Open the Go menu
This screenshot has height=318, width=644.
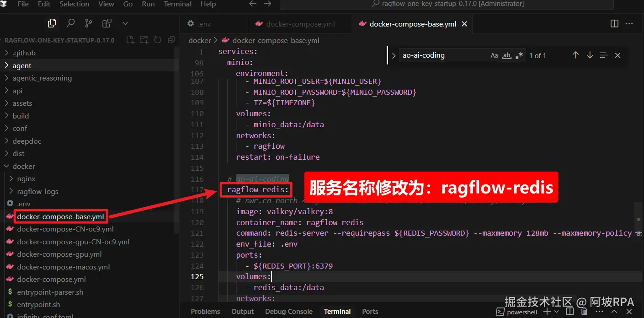click(128, 4)
